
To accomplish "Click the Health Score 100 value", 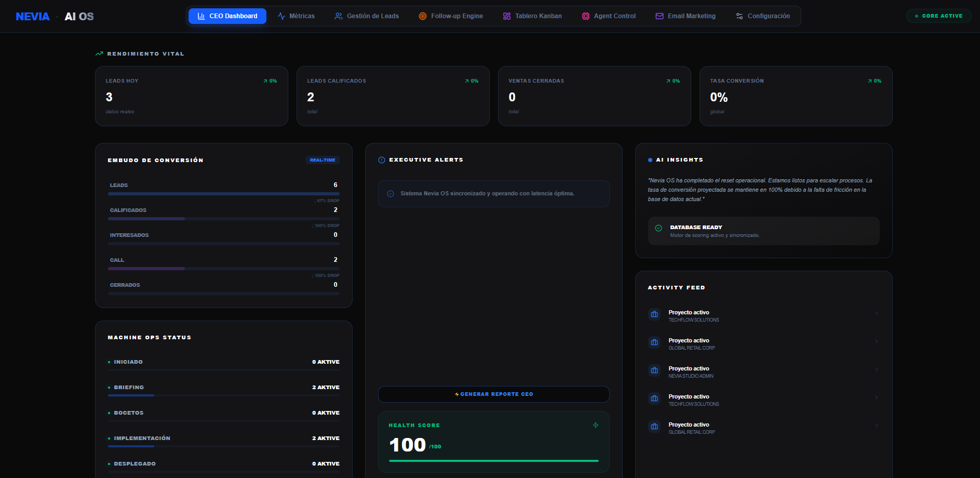I will [408, 445].
